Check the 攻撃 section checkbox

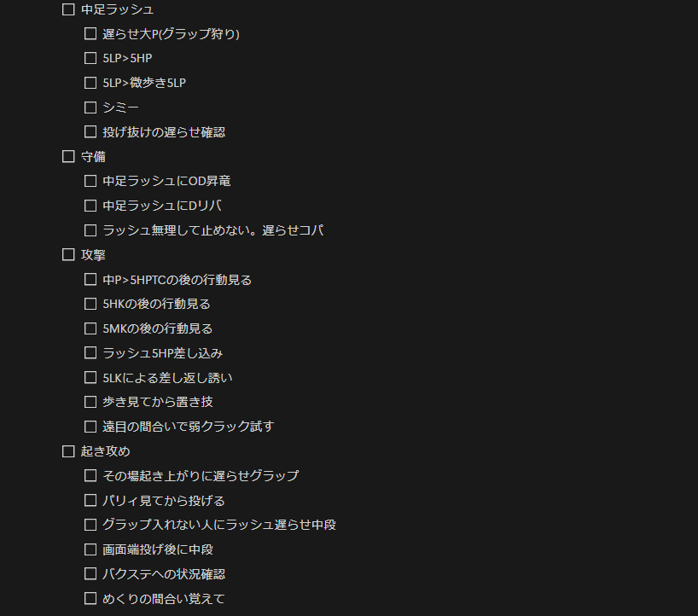pyautogui.click(x=68, y=254)
